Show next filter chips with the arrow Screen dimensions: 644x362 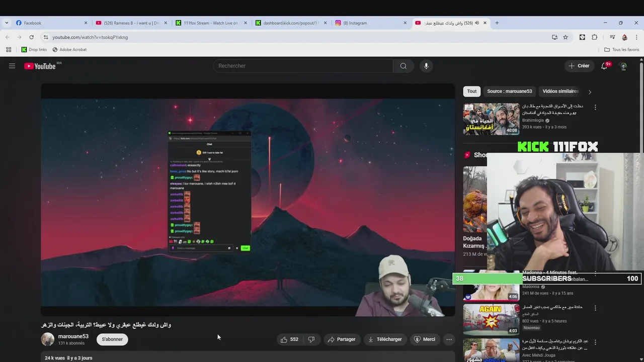tap(590, 92)
